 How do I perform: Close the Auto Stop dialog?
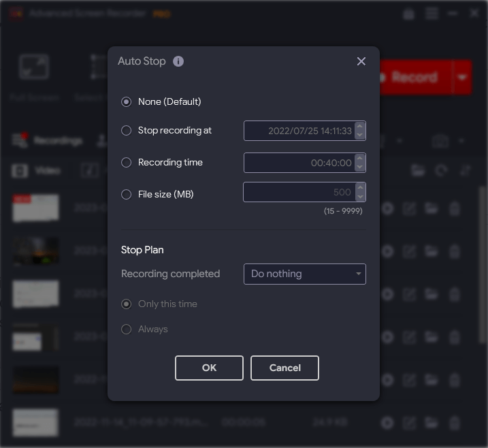coord(361,61)
